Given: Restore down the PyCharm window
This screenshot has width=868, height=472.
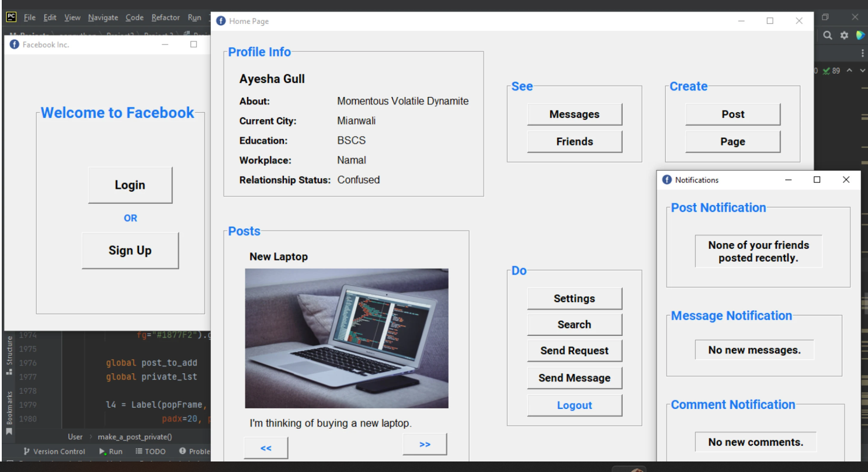Looking at the screenshot, I should coord(825,18).
